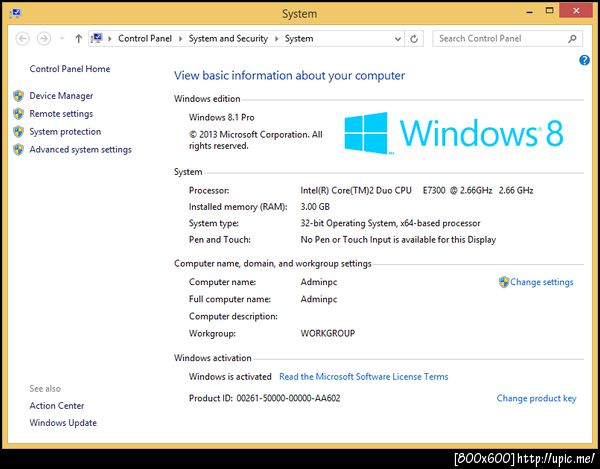
Task: Expand the chevron before Control Panel in the address bar
Action: (x=109, y=39)
